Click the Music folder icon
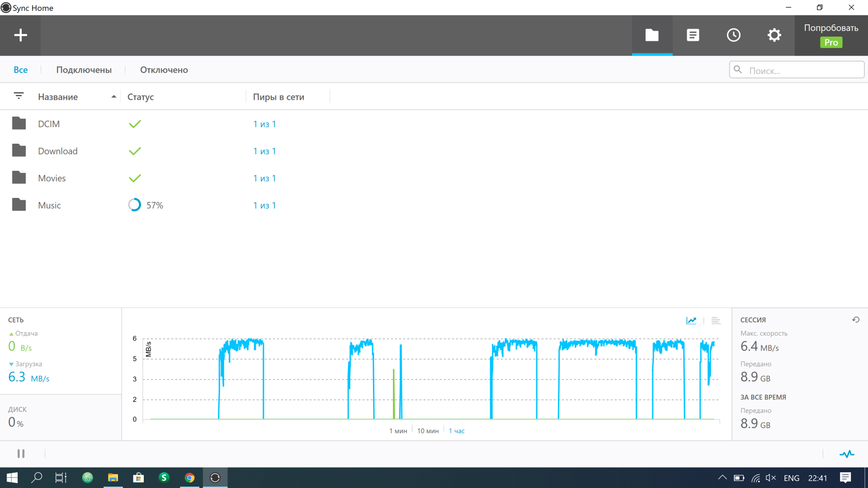Image resolution: width=868 pixels, height=488 pixels. pyautogui.click(x=19, y=205)
